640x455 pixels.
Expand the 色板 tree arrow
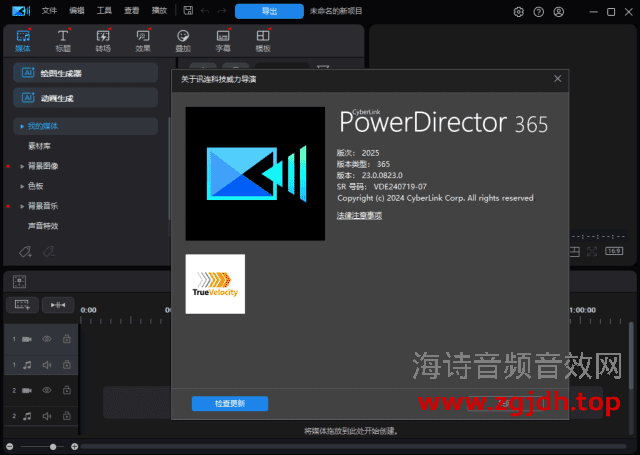22,186
